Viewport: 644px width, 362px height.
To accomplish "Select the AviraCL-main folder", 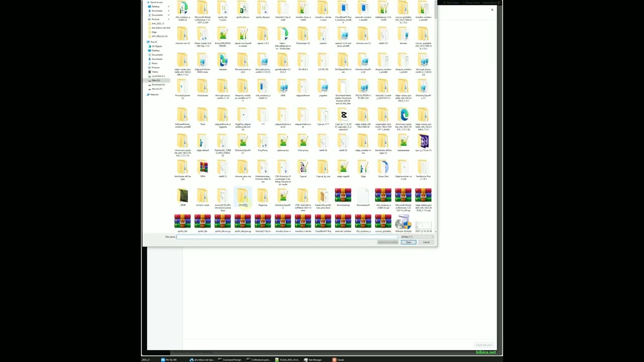I will pyautogui.click(x=203, y=197).
